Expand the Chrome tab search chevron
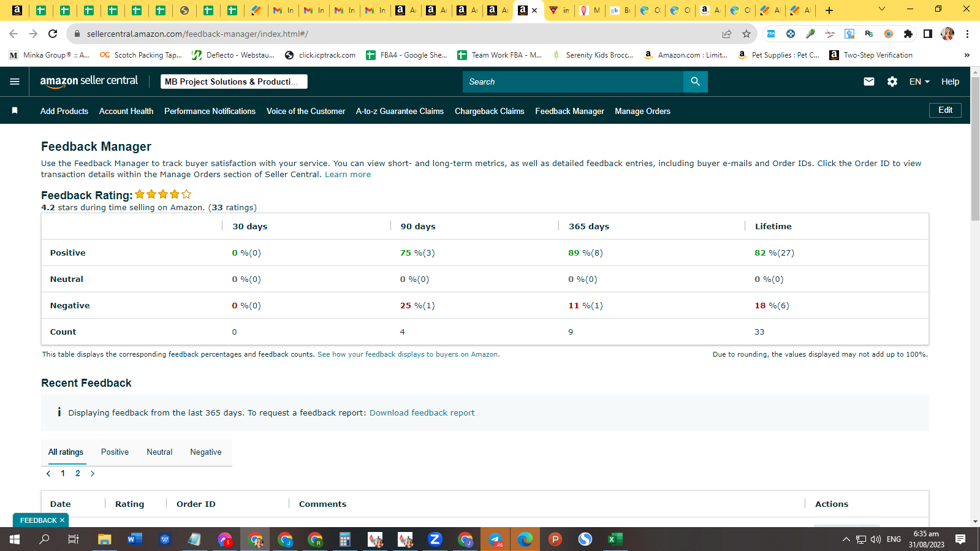The image size is (980, 551). pyautogui.click(x=882, y=9)
